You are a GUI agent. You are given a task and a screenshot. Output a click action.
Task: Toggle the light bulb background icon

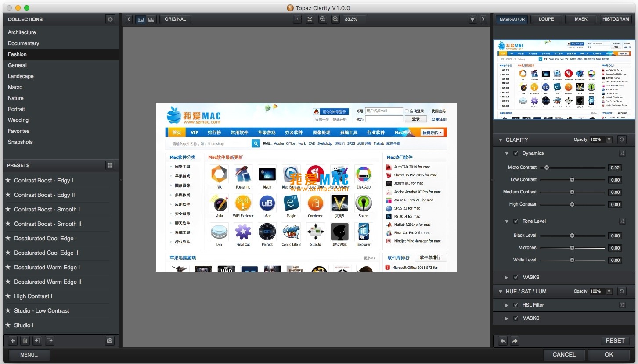click(x=472, y=19)
